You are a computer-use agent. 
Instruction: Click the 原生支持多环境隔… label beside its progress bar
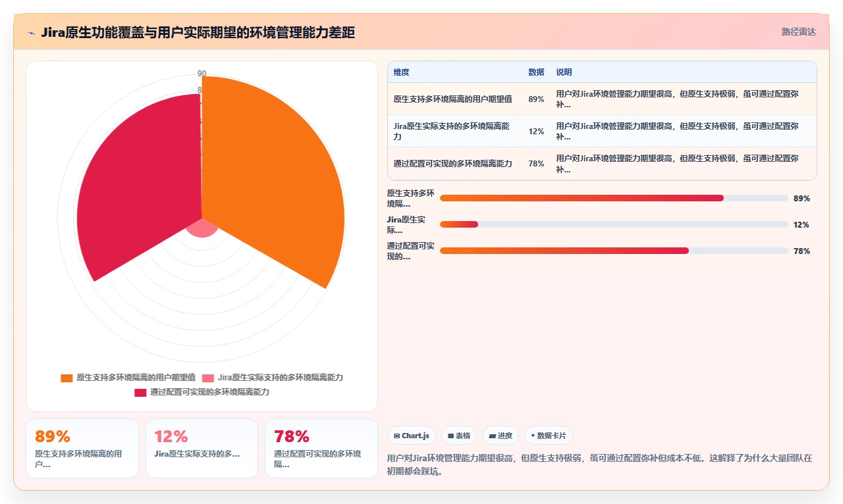410,198
